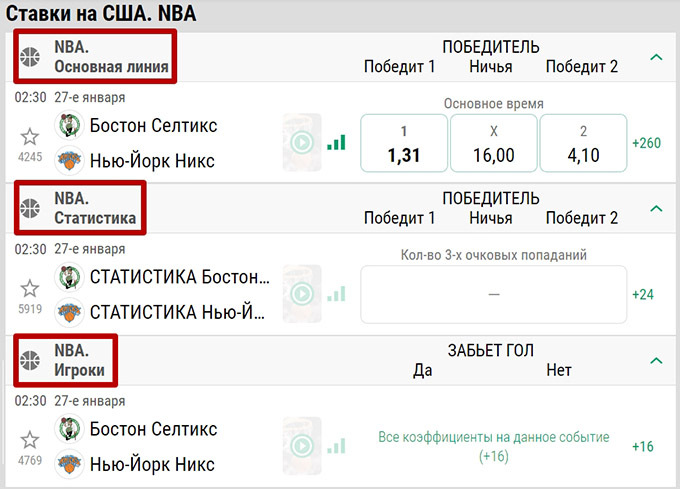Screen dimensions: 680x489
Task: Click basketball icon beside NBA. Основная линия
Action: (x=30, y=57)
